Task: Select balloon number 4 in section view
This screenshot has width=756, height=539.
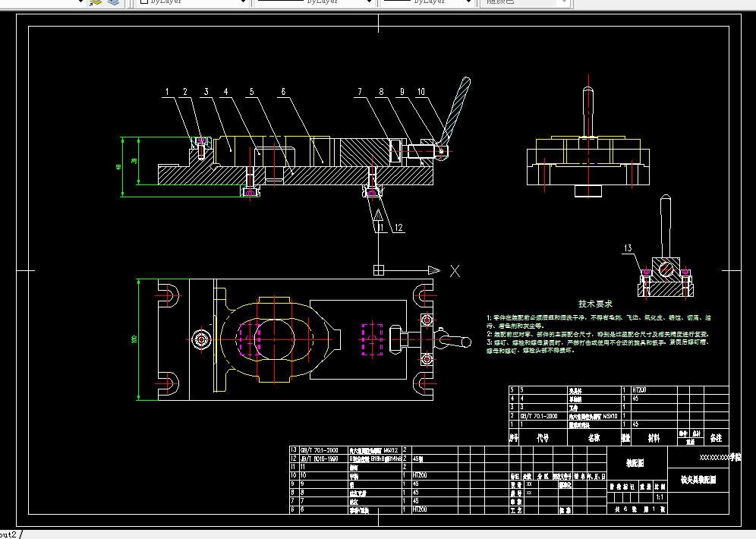Action: pyautogui.click(x=225, y=92)
